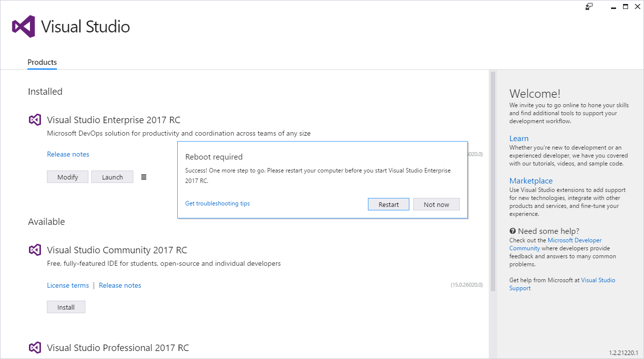Maximize the installer window
The image size is (644, 359).
625,6
